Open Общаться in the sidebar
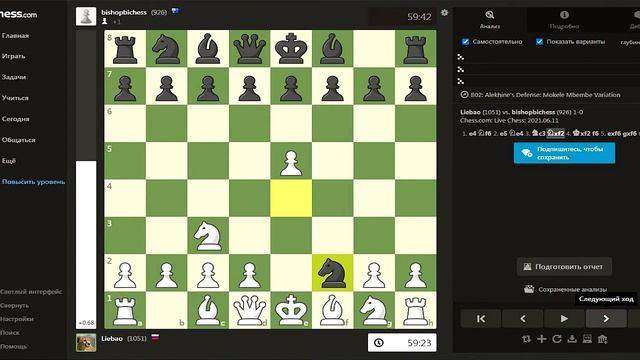This screenshot has width=640, height=360. pos(18,140)
